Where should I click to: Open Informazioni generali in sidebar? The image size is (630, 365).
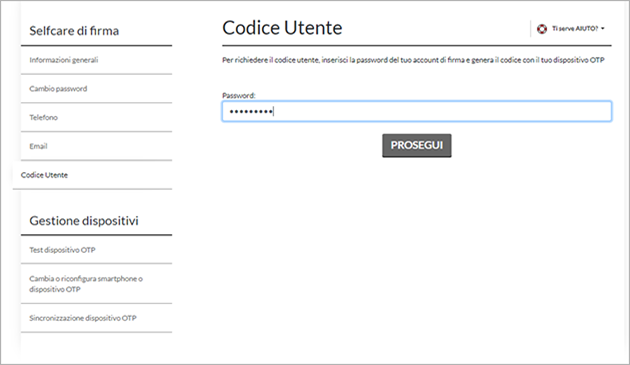[x=96, y=60]
